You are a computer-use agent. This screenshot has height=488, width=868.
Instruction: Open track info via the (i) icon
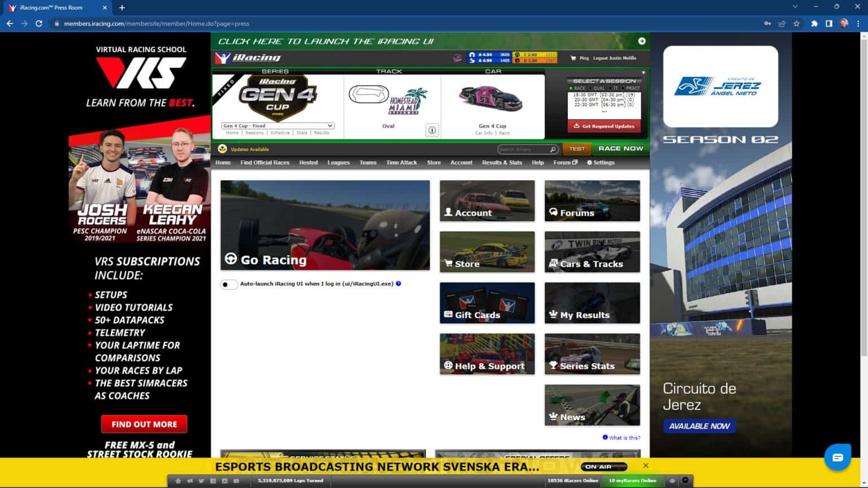[432, 130]
